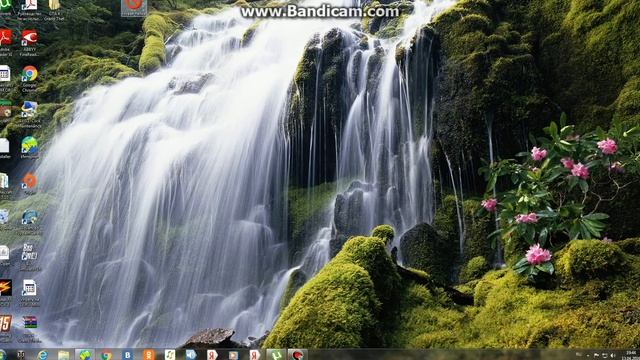Open the ABBYY FineReader desktop shortcut
This screenshot has height=360, width=640.
(29, 42)
